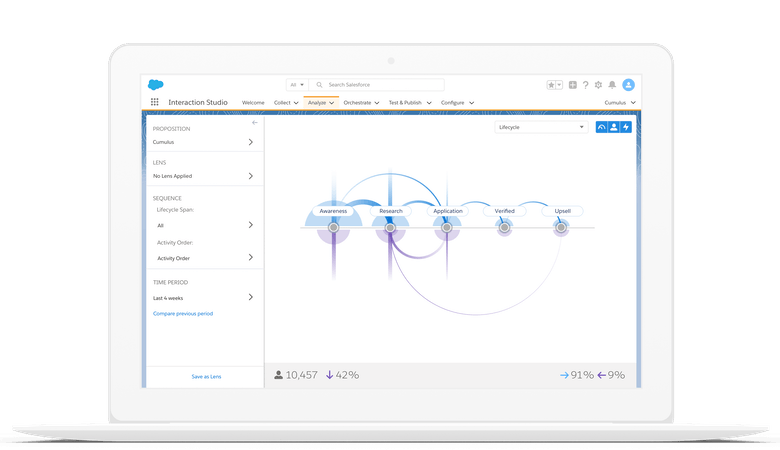Screen dimensions: 780x450
Task: Open the Test & Publish menu
Action: pyautogui.click(x=410, y=102)
